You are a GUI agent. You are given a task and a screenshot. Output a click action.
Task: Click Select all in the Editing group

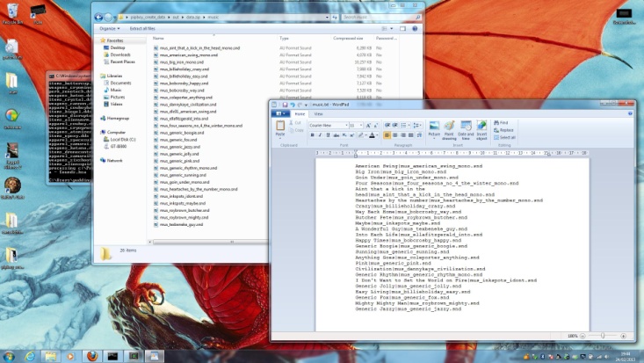(x=504, y=137)
